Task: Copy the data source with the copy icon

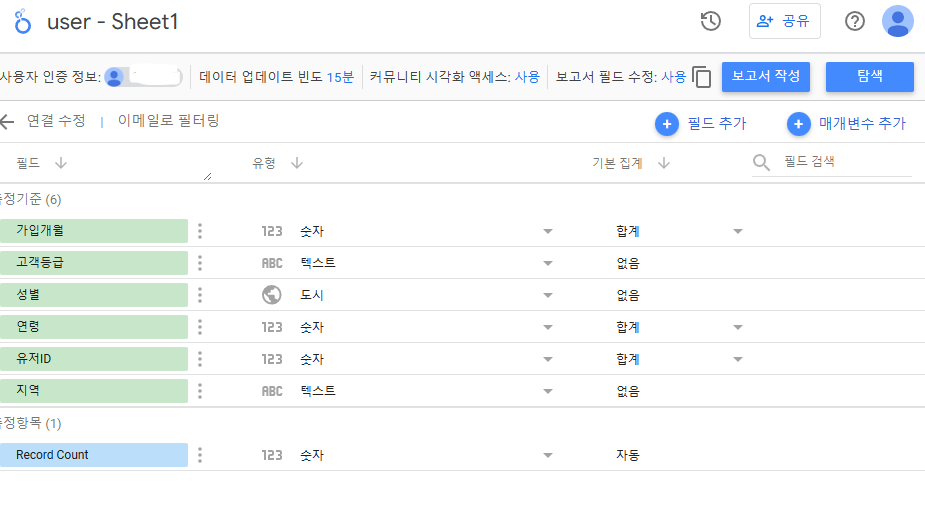Action: tap(701, 77)
